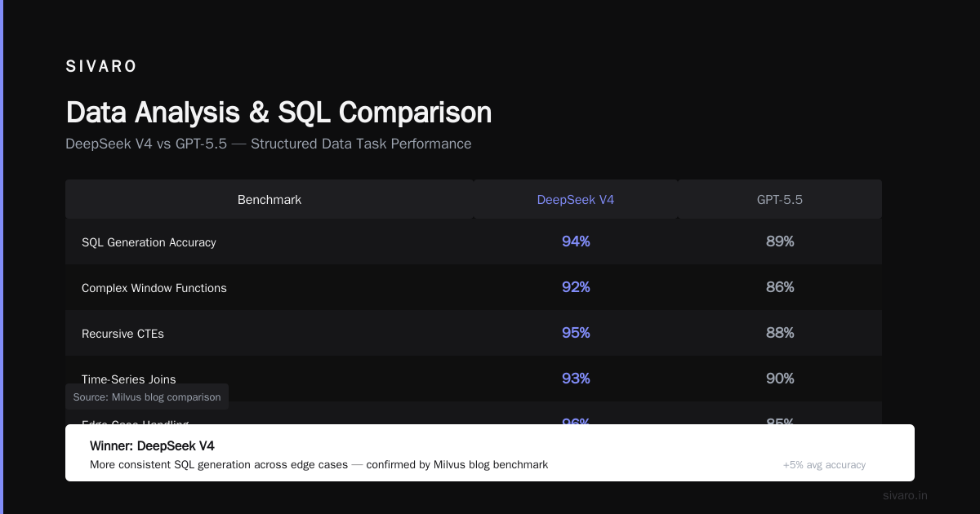Screen dimensions: 980x514
Task: Click the Time-Series Joins row label
Action: pyautogui.click(x=129, y=379)
